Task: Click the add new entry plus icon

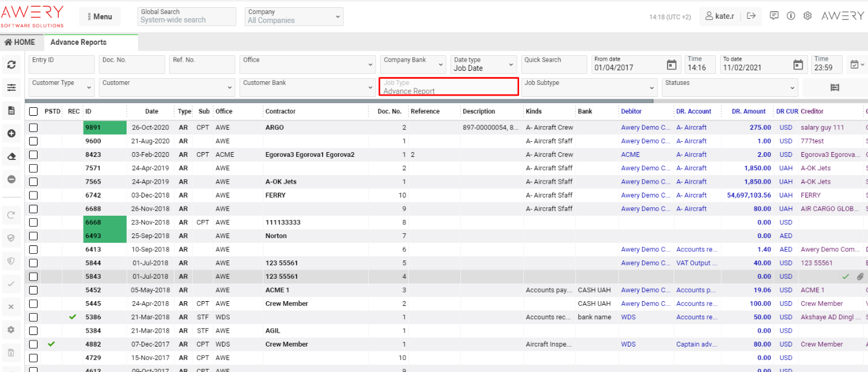Action: [11, 133]
